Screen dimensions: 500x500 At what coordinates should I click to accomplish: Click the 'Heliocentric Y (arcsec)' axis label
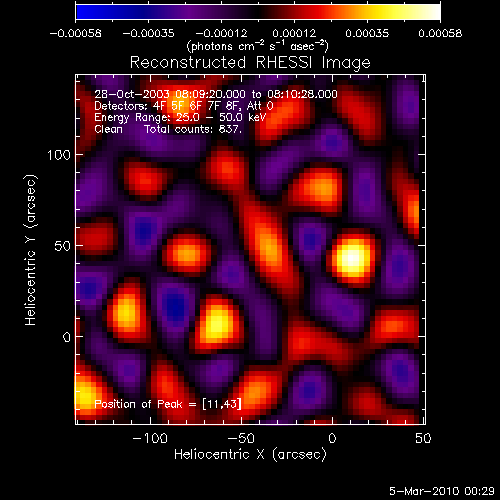(30, 250)
